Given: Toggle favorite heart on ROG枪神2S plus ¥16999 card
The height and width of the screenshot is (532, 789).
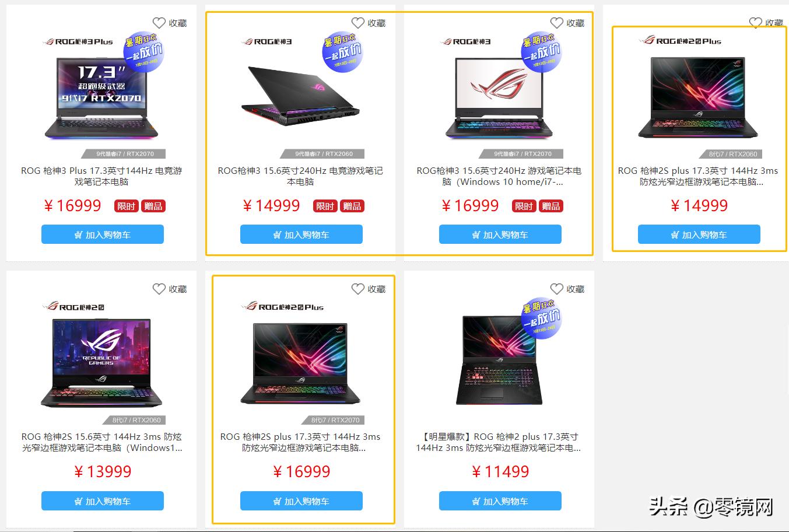Looking at the screenshot, I should tap(358, 289).
